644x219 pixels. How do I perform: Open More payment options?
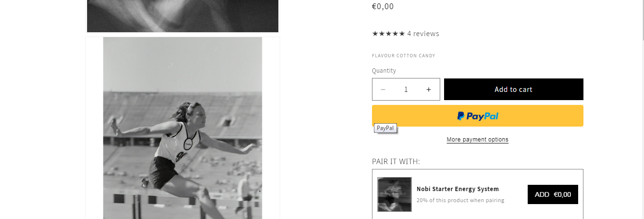477,140
